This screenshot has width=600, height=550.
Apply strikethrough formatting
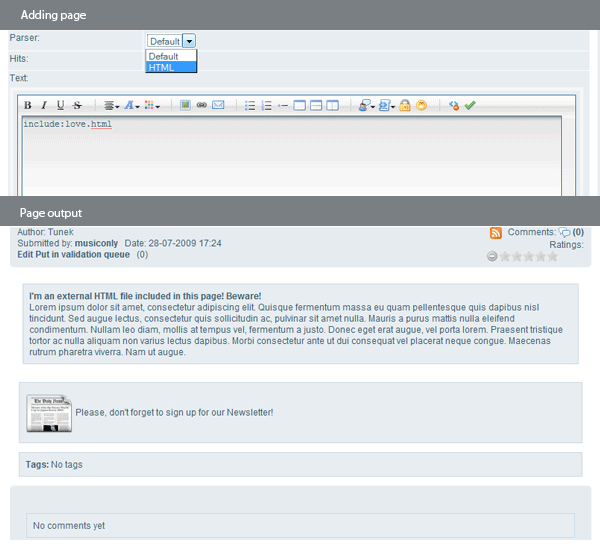[x=77, y=105]
